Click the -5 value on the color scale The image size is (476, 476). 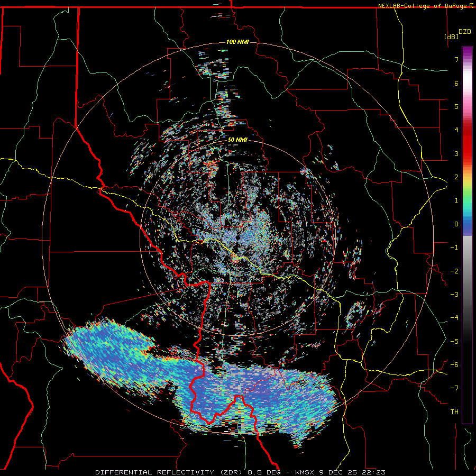pos(454,342)
